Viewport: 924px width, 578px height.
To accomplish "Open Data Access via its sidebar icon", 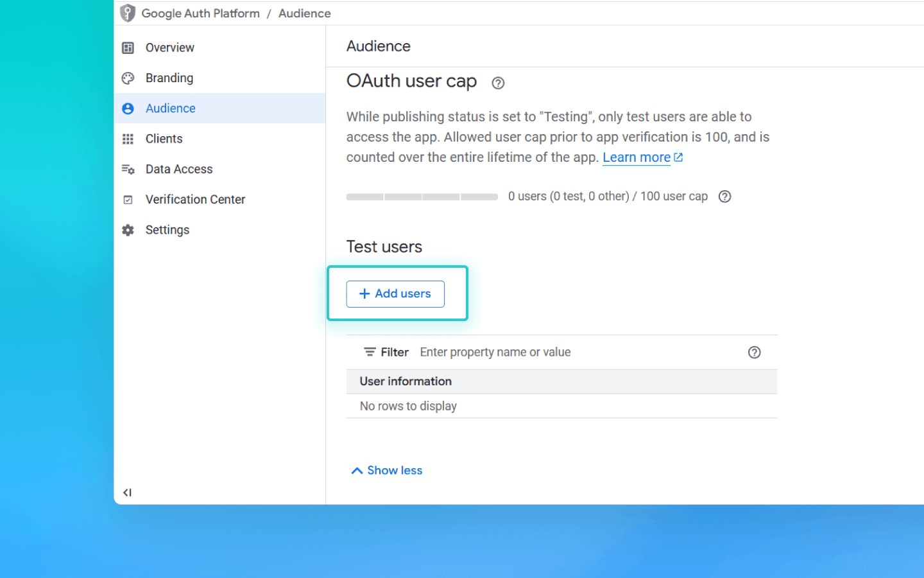I will click(128, 169).
